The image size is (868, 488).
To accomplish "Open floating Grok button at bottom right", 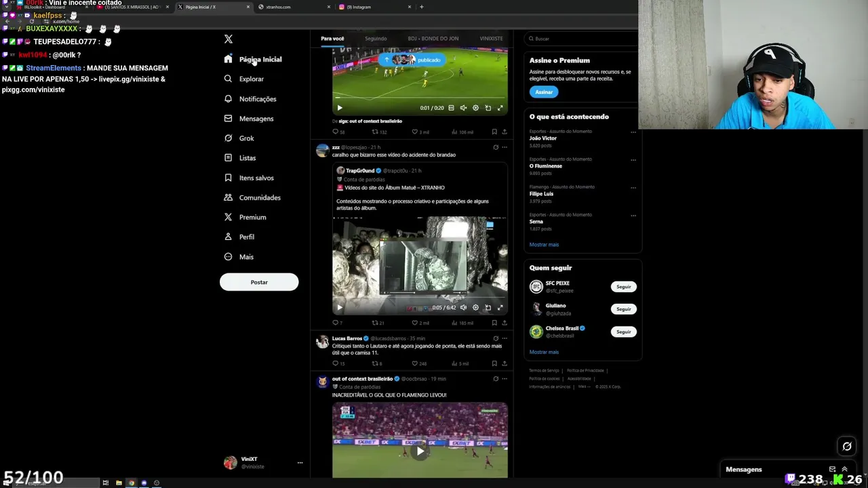I will coord(847,446).
